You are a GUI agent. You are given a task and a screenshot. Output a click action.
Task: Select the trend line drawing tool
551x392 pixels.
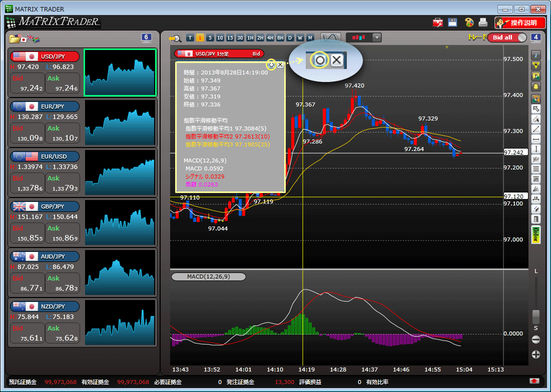(x=536, y=129)
